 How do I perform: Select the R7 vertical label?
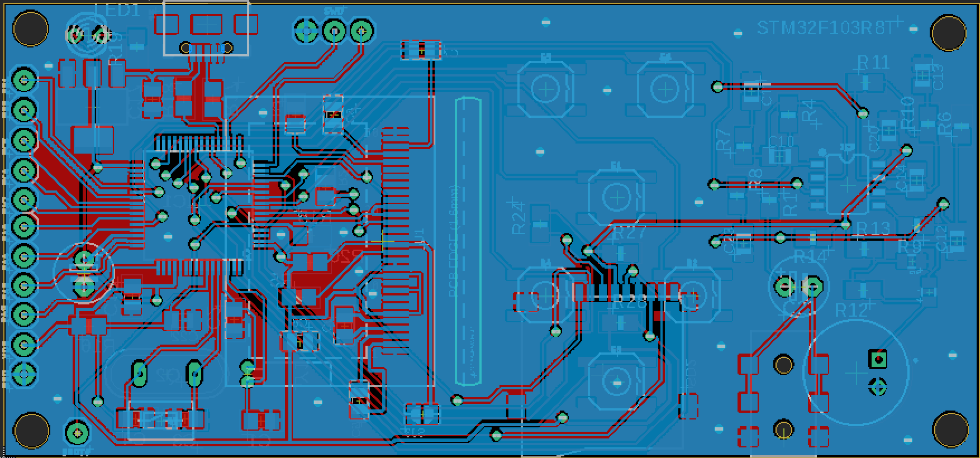pos(723,140)
